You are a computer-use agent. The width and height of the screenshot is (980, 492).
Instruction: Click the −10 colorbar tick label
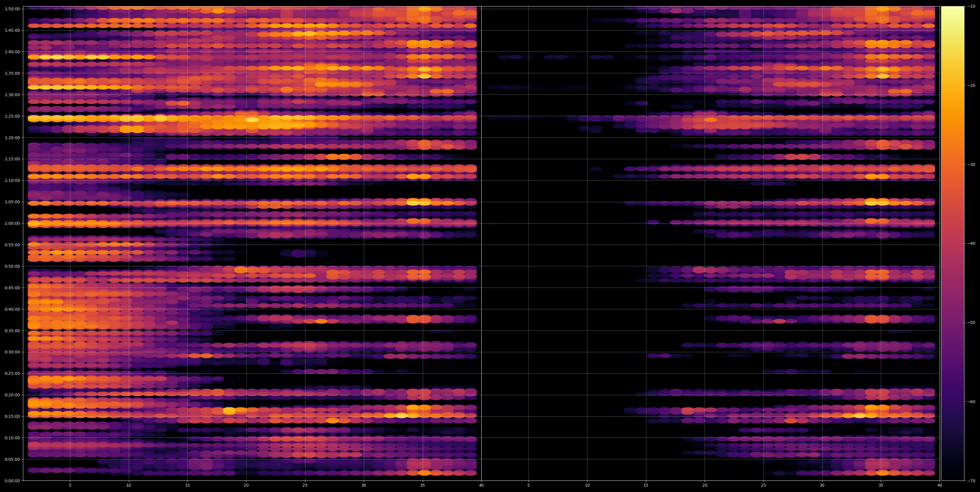pyautogui.click(x=971, y=6)
